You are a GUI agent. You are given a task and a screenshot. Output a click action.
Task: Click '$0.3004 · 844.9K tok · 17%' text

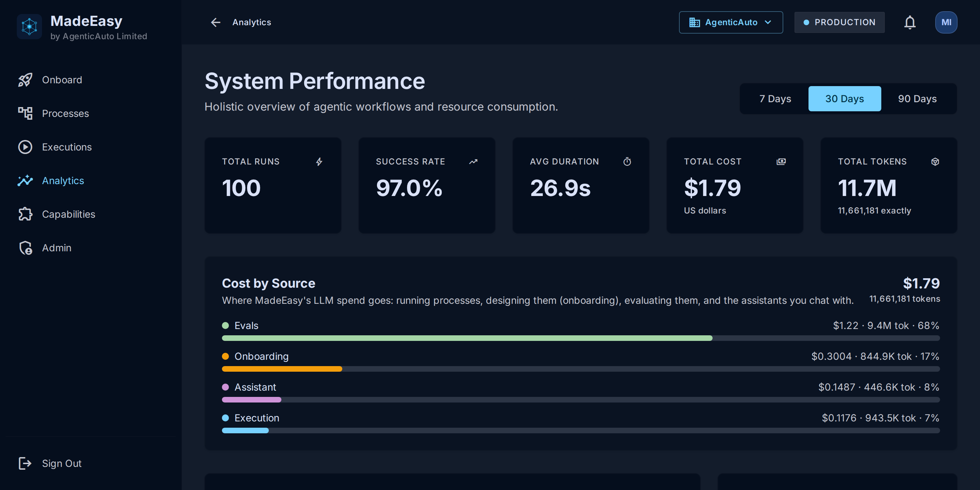(875, 356)
